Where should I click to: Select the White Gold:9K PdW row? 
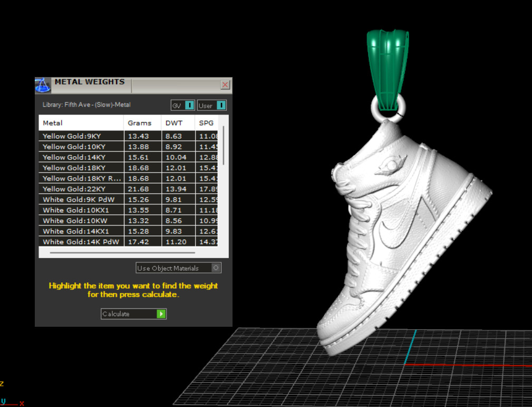pyautogui.click(x=128, y=200)
